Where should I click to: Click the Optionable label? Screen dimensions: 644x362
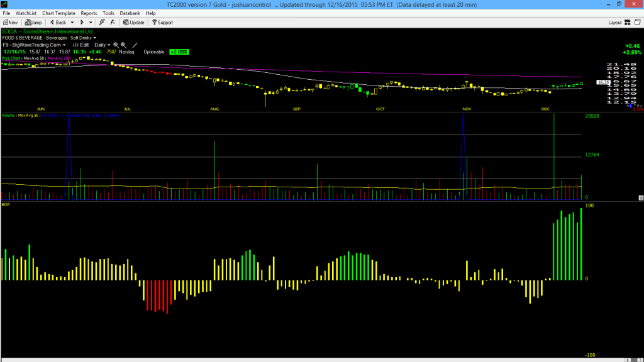[x=154, y=52]
